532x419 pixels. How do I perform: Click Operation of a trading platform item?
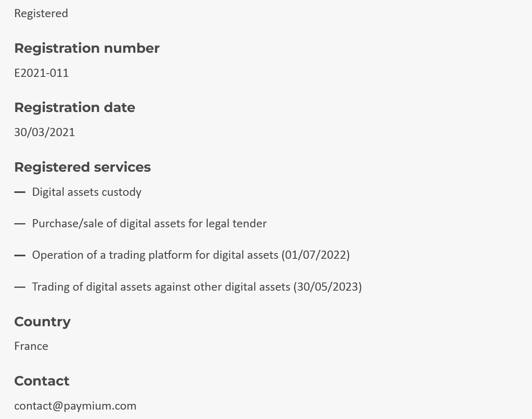coord(191,255)
